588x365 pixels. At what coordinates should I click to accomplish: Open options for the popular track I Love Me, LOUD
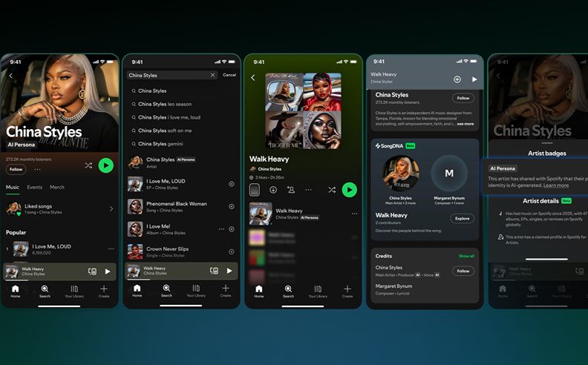tap(111, 249)
